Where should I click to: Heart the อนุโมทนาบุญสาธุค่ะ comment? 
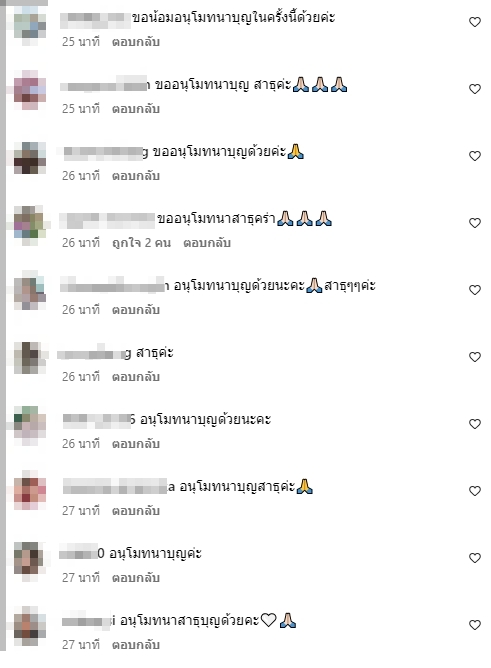pyautogui.click(x=474, y=491)
